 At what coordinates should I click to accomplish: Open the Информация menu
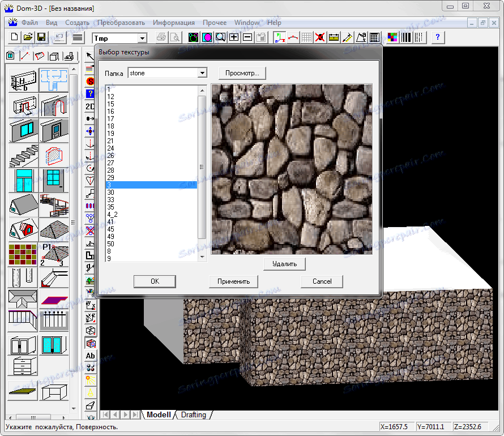174,23
